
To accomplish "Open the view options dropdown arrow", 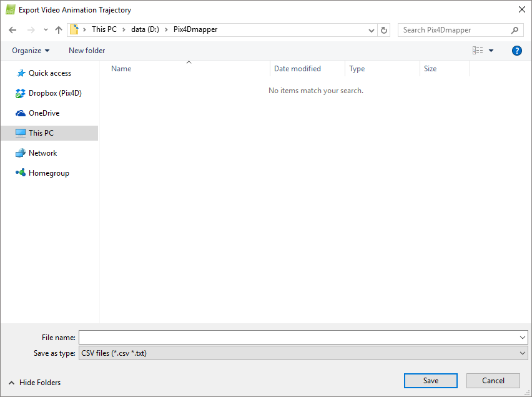I will [491, 51].
